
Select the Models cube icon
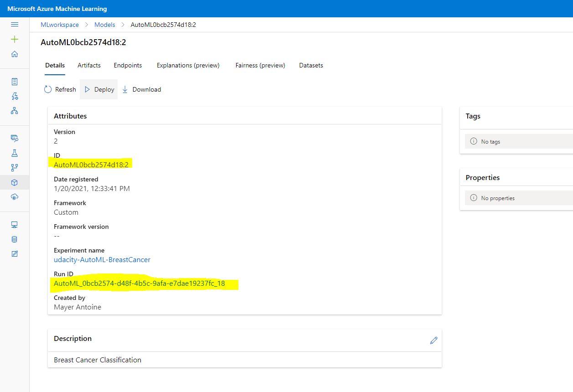click(x=15, y=182)
